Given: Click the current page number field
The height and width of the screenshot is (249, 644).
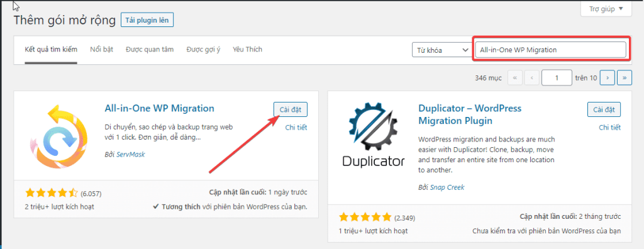Looking at the screenshot, I should [557, 78].
